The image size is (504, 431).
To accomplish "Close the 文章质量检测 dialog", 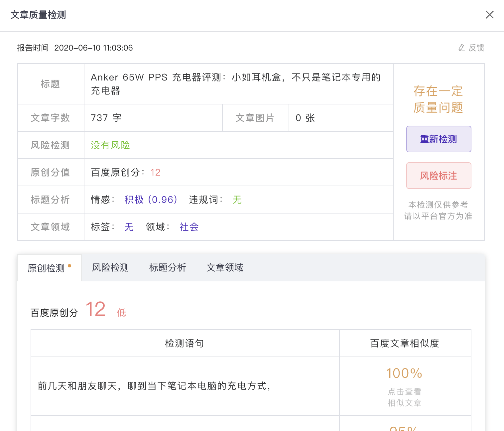I will click(489, 15).
